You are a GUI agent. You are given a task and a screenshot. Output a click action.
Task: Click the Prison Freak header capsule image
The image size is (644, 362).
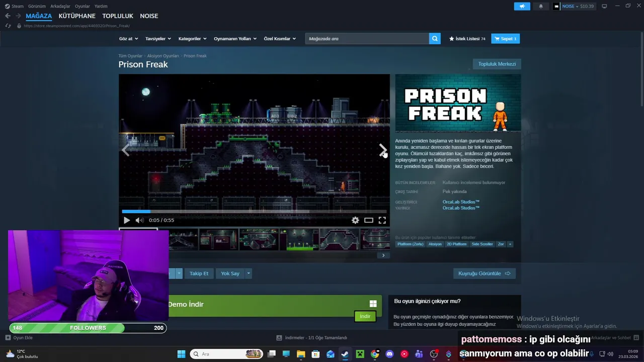tap(458, 103)
